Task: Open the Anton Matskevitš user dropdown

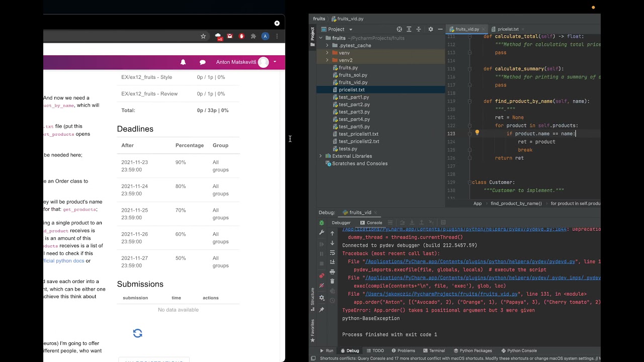Action: pos(247,62)
